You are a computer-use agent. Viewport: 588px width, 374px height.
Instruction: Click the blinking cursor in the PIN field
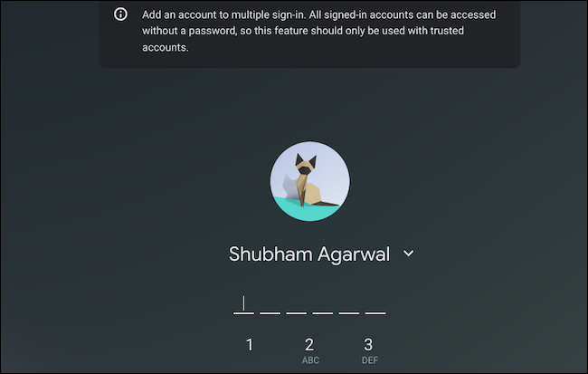coord(243,303)
